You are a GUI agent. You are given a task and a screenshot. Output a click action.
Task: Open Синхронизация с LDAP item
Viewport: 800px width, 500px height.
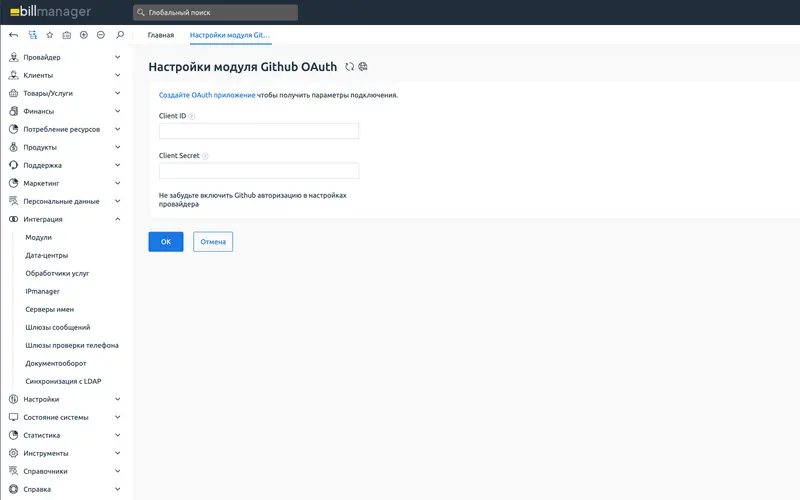click(63, 381)
